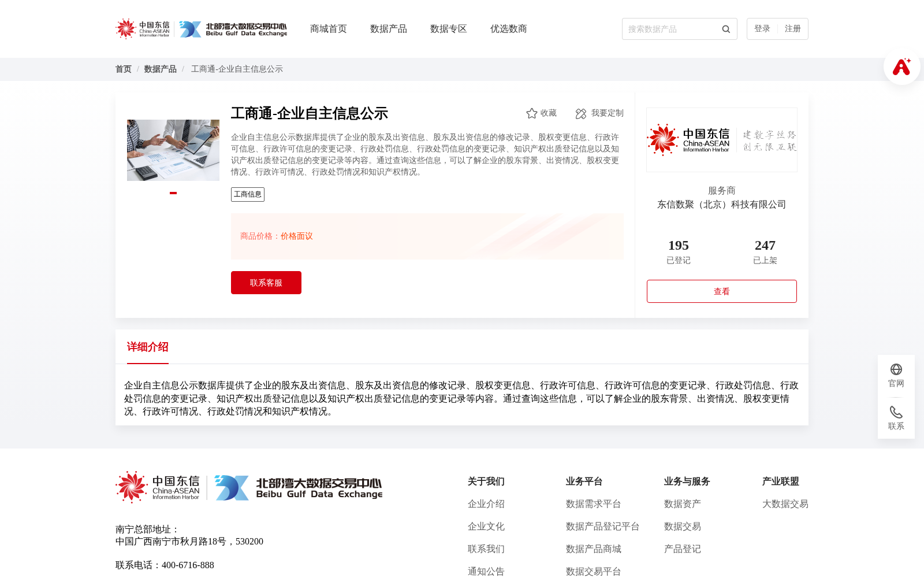Click the 工商信息 tag

point(248,194)
